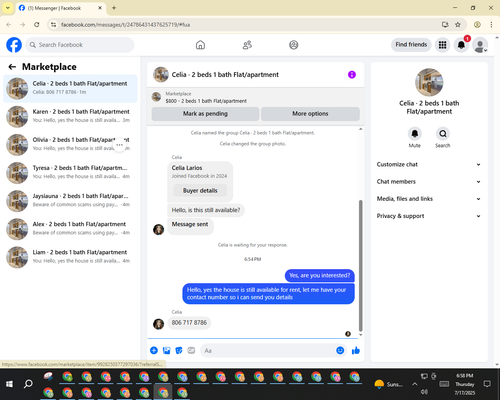Open options dots on Olivia conversation
Image resolution: width=500 pixels, height=400 pixels.
click(119, 145)
